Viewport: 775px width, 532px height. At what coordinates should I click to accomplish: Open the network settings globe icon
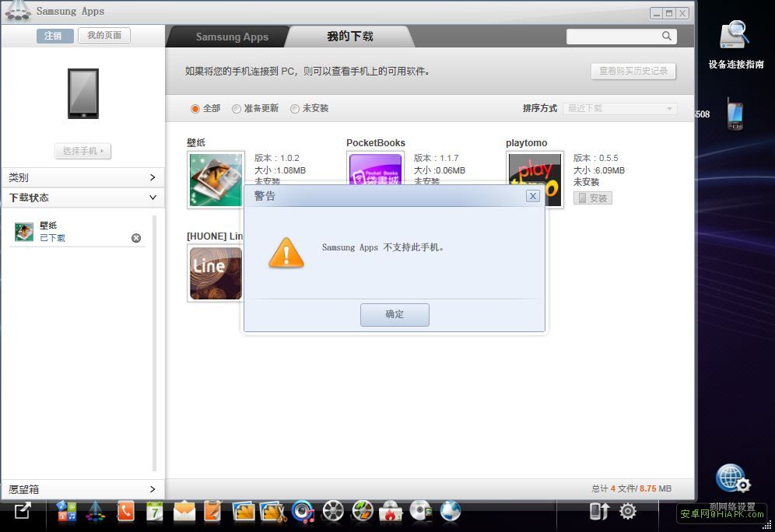point(732,478)
